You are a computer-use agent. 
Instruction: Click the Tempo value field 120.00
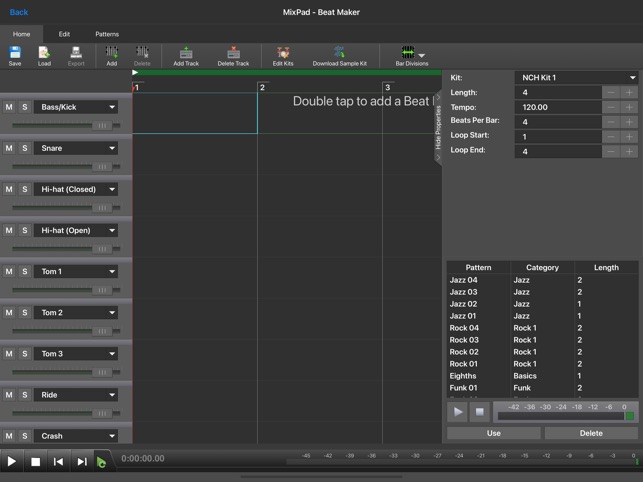[558, 107]
